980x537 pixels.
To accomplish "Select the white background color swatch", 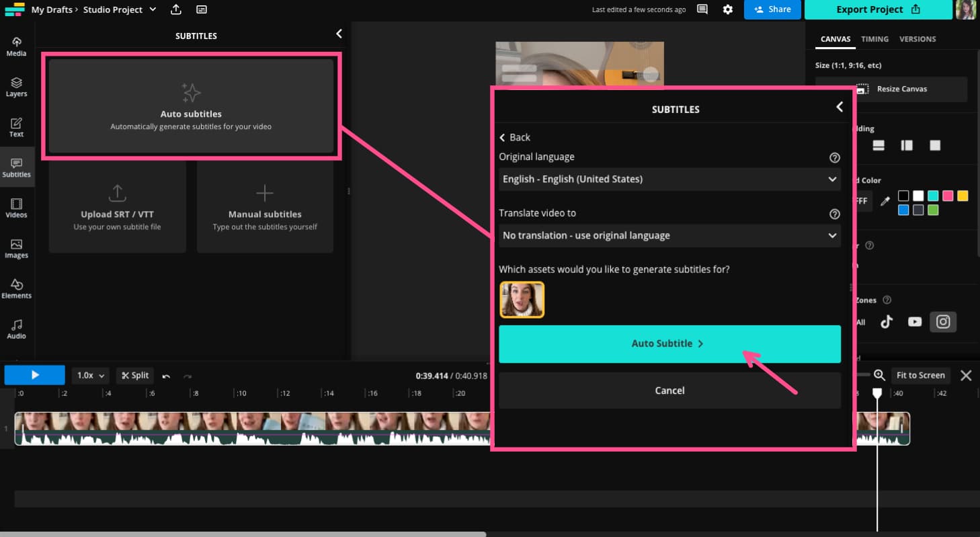I will tap(918, 196).
